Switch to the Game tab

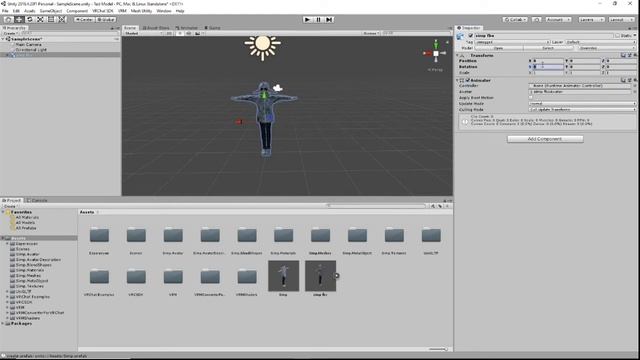pyautogui.click(x=212, y=28)
